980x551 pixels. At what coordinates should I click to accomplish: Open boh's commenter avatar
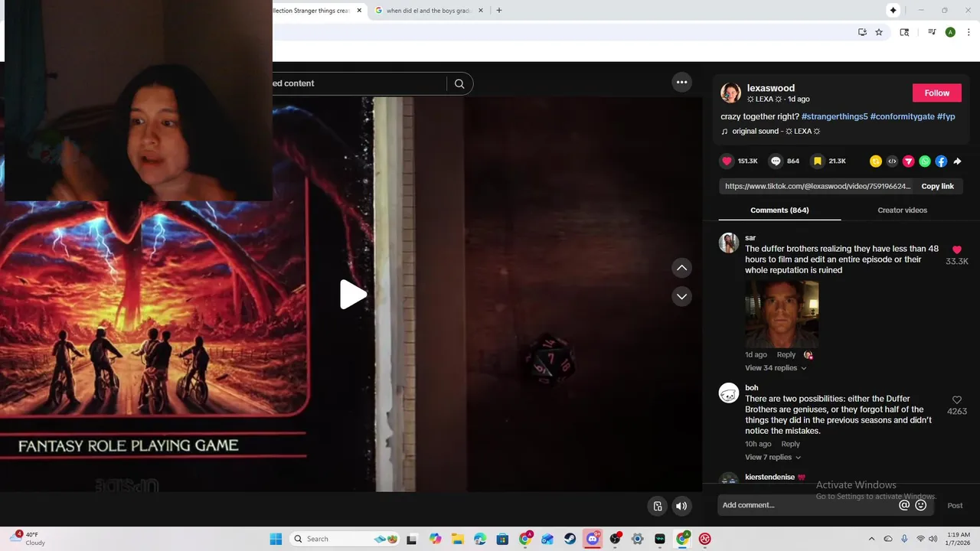point(729,393)
